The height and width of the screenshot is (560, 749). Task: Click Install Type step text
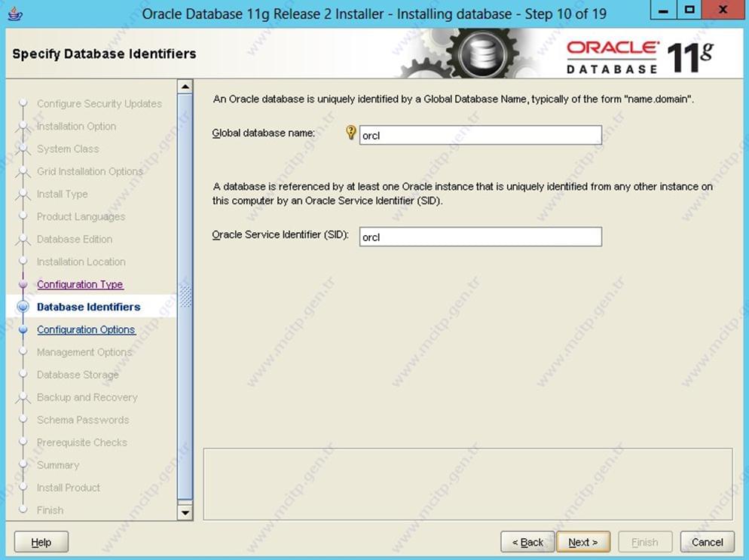(x=62, y=194)
